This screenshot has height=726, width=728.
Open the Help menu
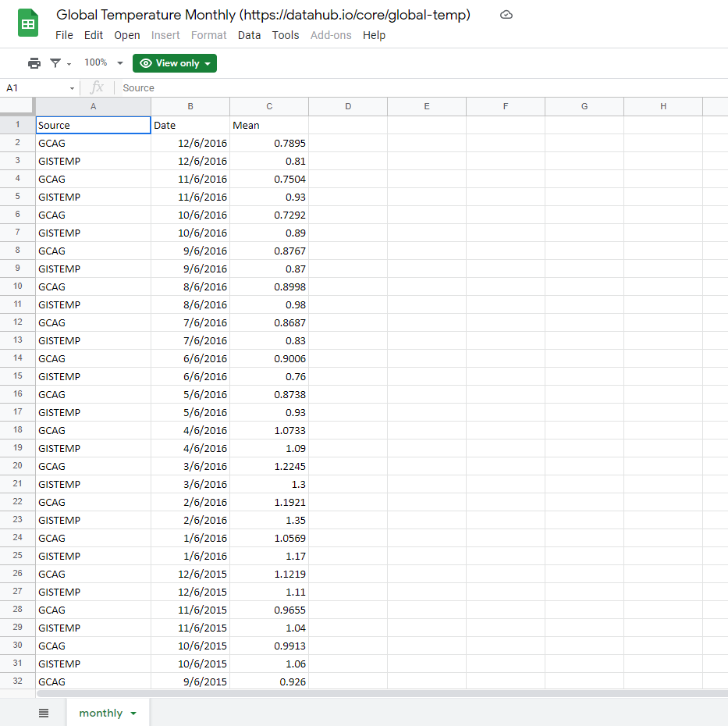point(374,35)
